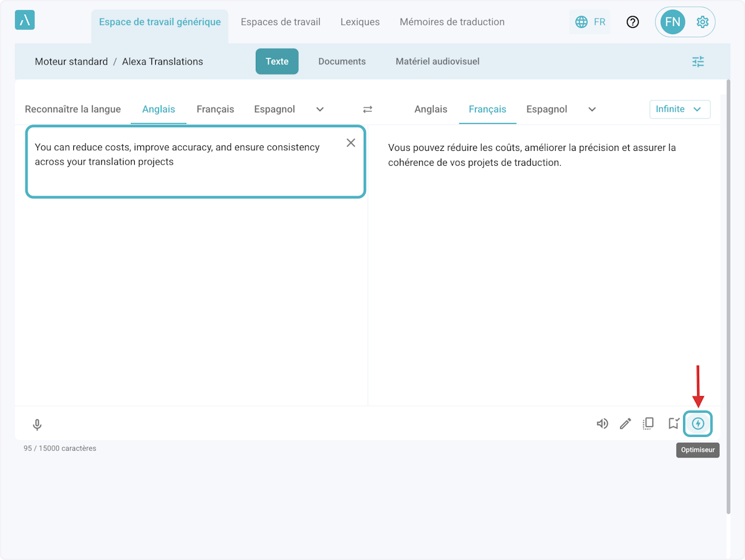
Task: Click the pencil edit translation icon
Action: tap(625, 424)
